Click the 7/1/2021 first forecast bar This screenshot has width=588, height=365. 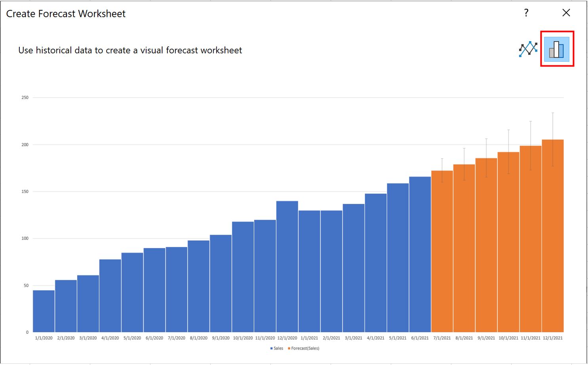click(442, 251)
